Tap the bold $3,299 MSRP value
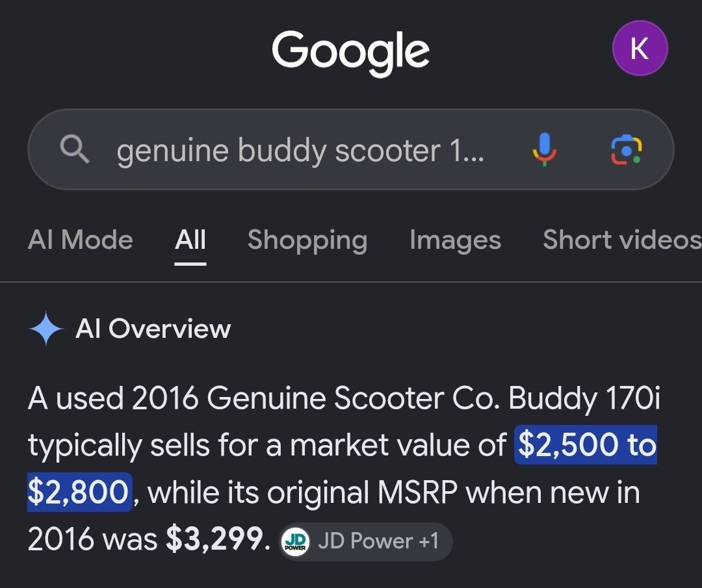 pyautogui.click(x=215, y=539)
